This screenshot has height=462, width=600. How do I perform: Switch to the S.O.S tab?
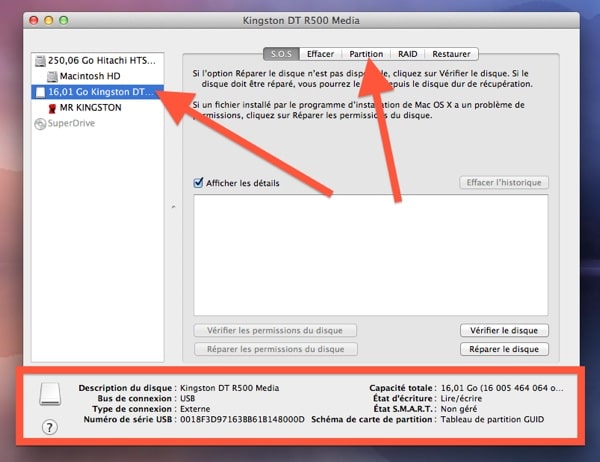281,54
